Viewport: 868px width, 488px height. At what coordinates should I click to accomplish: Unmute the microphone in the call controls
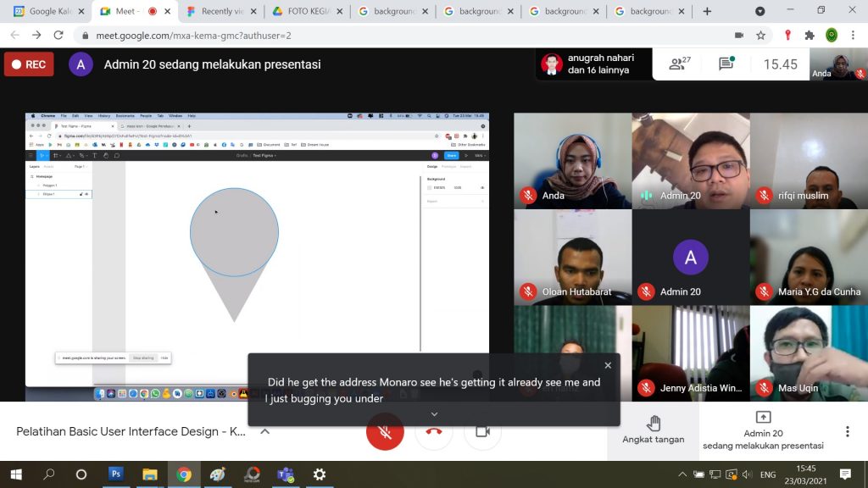tap(384, 431)
